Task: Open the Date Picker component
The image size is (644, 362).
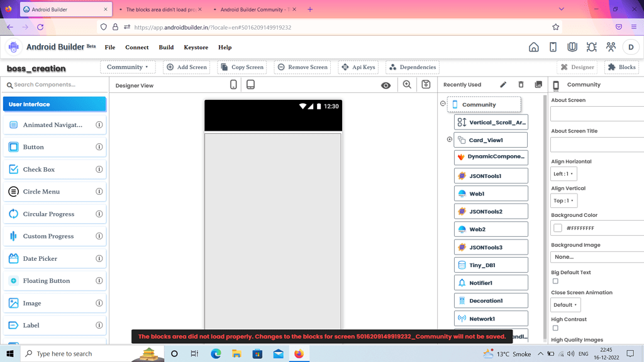Action: pyautogui.click(x=55, y=258)
